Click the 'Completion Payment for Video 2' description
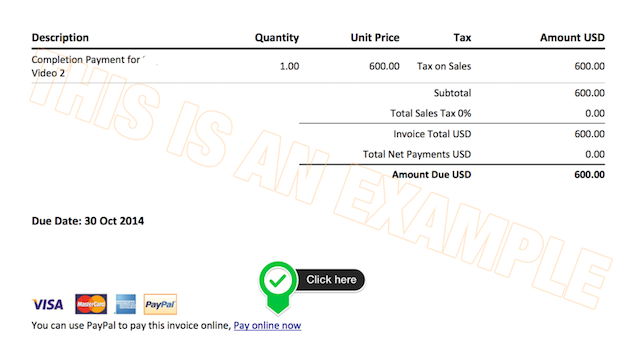This screenshot has height=364, width=640. click(88, 66)
